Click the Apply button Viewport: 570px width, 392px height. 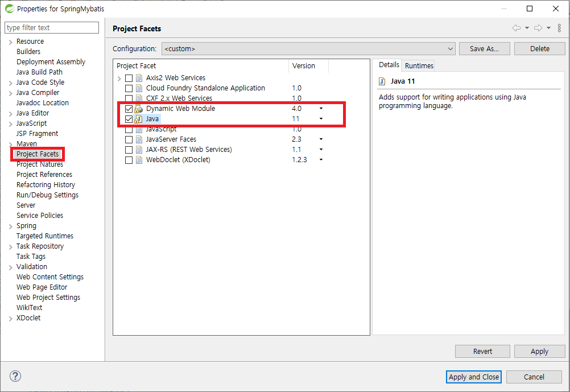pyautogui.click(x=539, y=351)
